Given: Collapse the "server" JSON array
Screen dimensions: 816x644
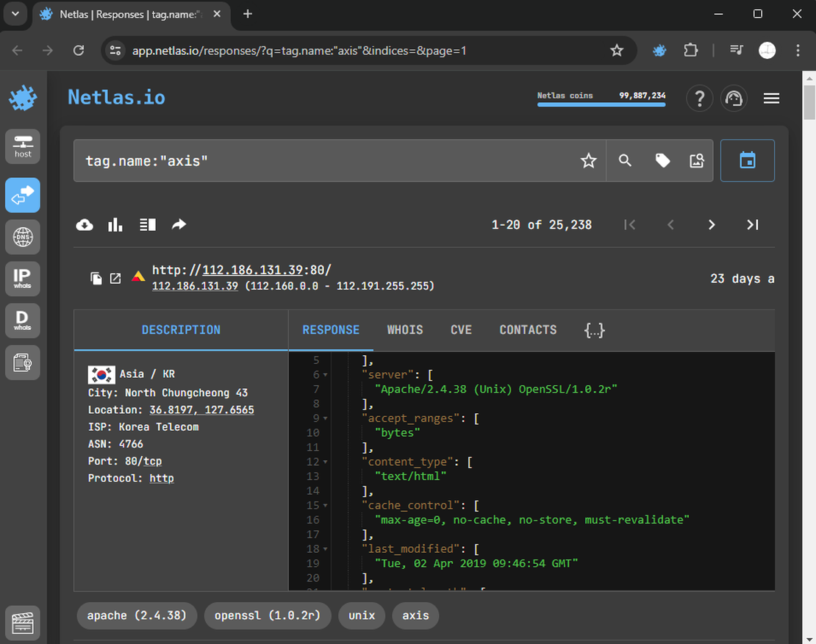Looking at the screenshot, I should coord(326,375).
